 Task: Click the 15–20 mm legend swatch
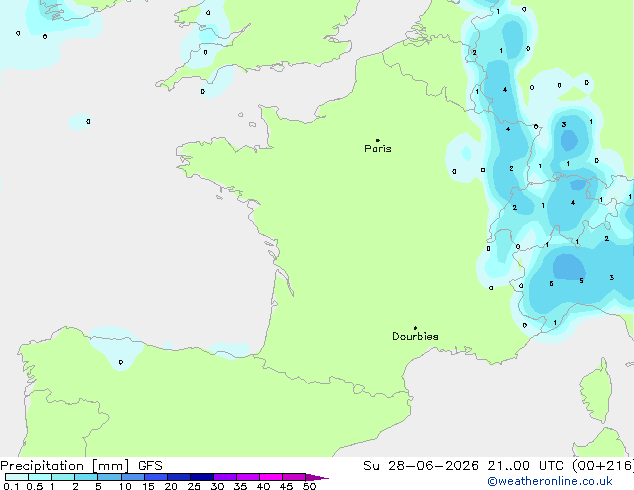[156, 477]
